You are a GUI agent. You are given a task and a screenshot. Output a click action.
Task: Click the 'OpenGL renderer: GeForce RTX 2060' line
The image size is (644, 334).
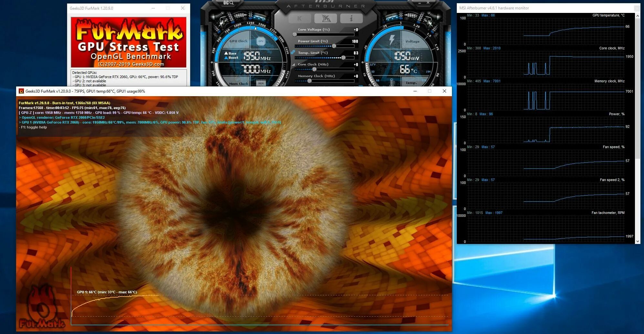62,117
